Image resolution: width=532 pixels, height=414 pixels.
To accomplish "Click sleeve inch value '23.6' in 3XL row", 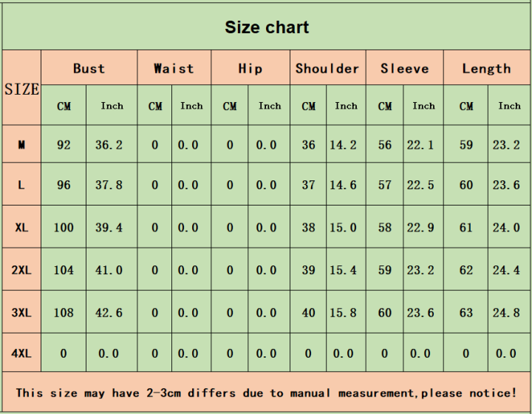I will tap(420, 313).
